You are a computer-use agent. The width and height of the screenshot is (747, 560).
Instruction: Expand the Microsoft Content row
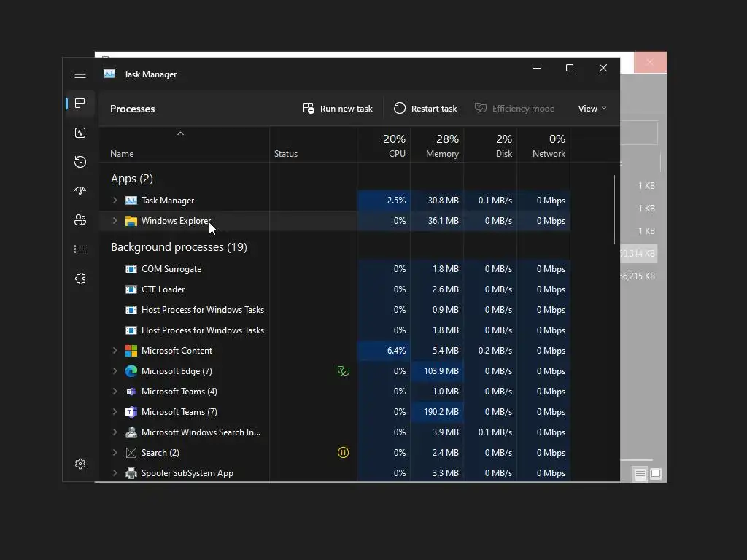pos(115,351)
